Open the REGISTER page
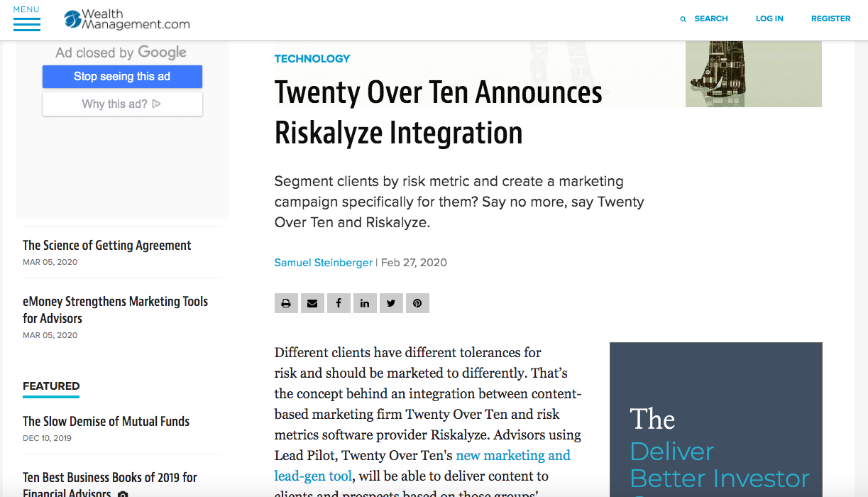 (830, 19)
